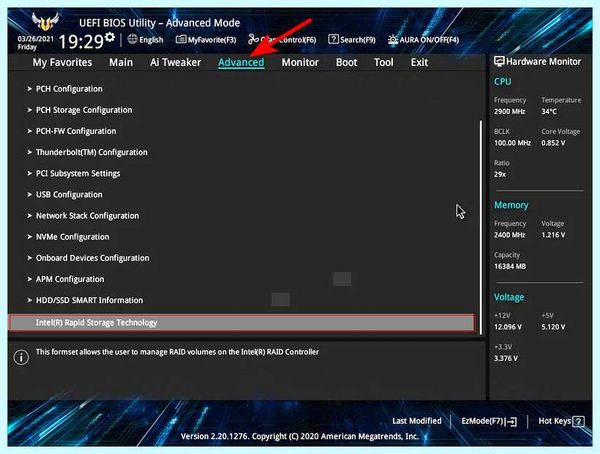This screenshot has width=600, height=454.
Task: Click the BIOS version copyright text
Action: click(299, 436)
